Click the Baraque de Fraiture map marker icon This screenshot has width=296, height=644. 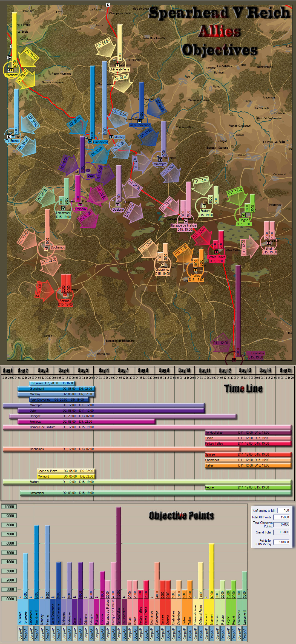(x=186, y=221)
